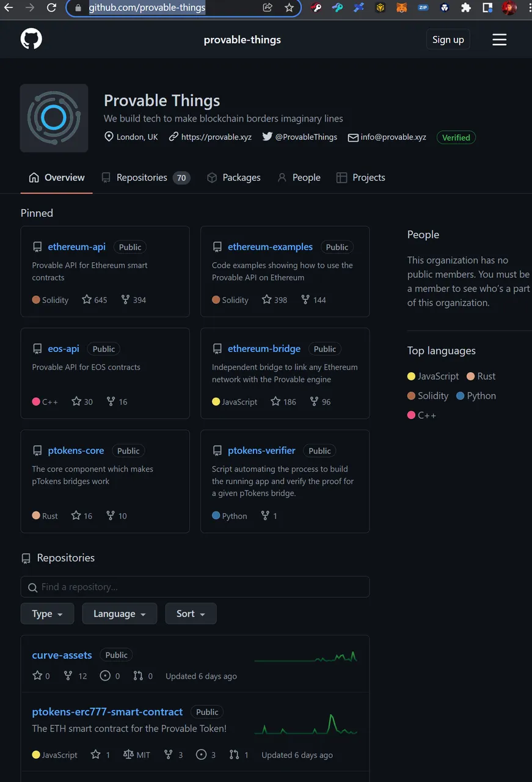Click the ptokens-erc777-smart-contract activity graph
Screen dimensions: 532x782
click(306, 724)
